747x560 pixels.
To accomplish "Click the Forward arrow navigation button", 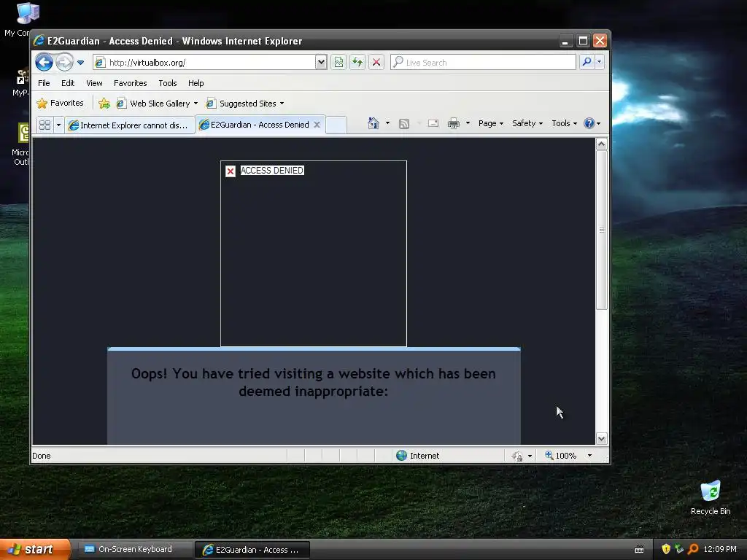I will [x=64, y=63].
